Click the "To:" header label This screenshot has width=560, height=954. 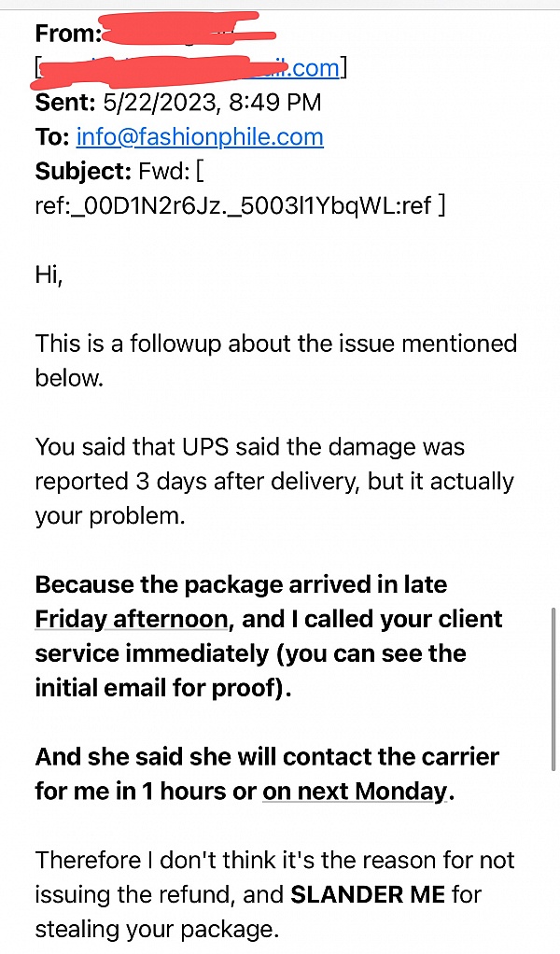tap(52, 137)
